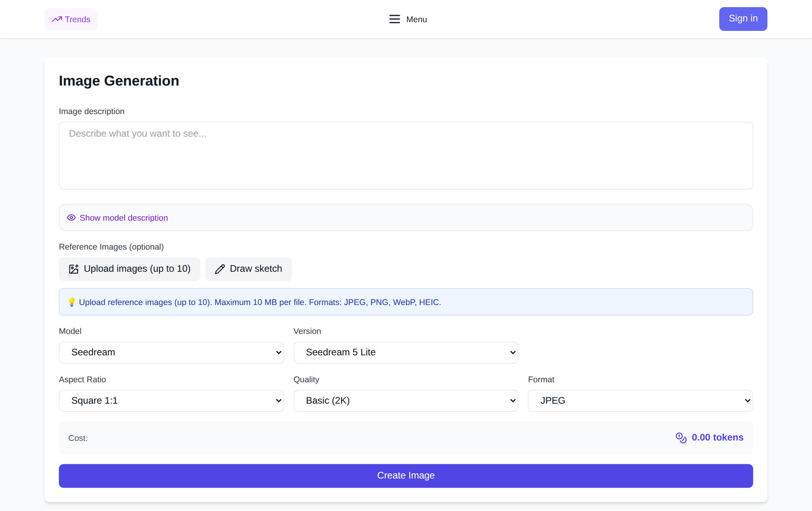Screen dimensions: 812x511
Task: Click the Menu label in header
Action: (417, 19)
